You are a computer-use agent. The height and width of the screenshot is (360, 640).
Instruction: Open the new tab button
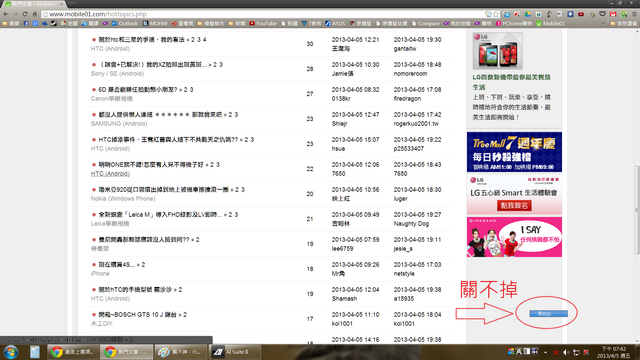tap(72, 4)
